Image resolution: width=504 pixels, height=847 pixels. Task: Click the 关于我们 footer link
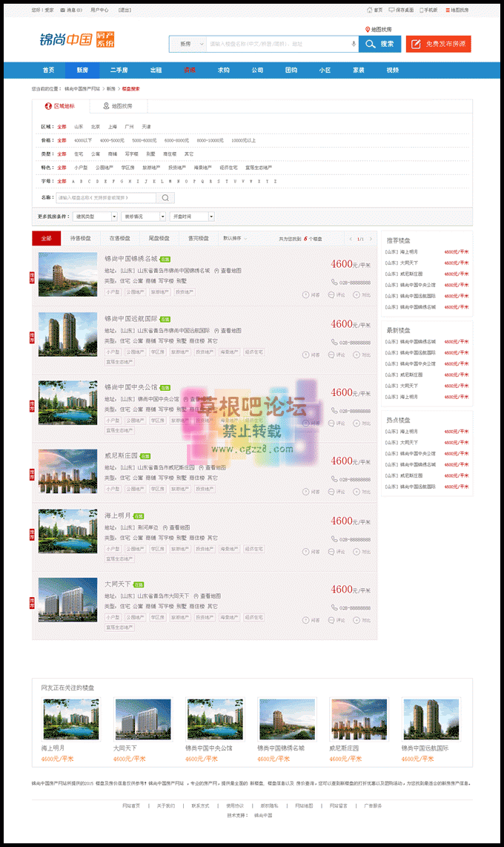pyautogui.click(x=166, y=805)
